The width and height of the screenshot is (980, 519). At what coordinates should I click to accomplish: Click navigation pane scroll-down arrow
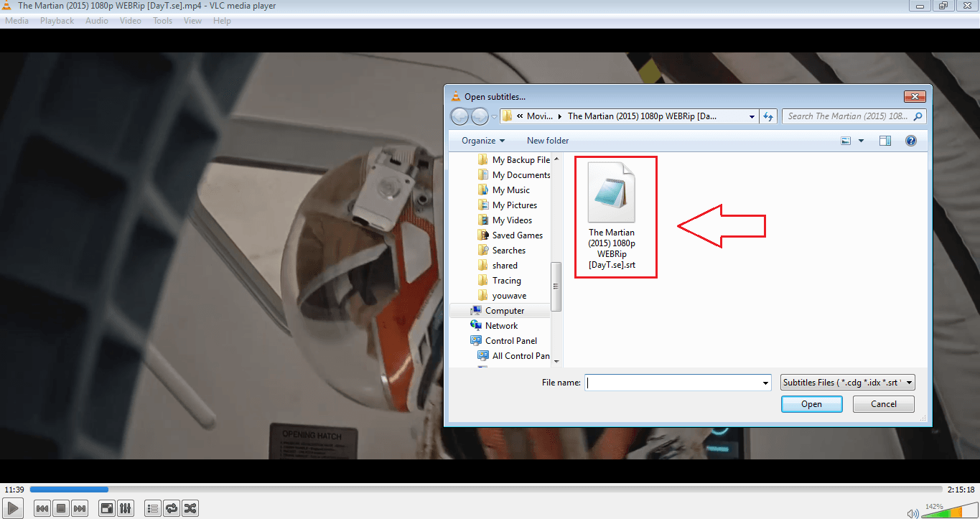556,362
